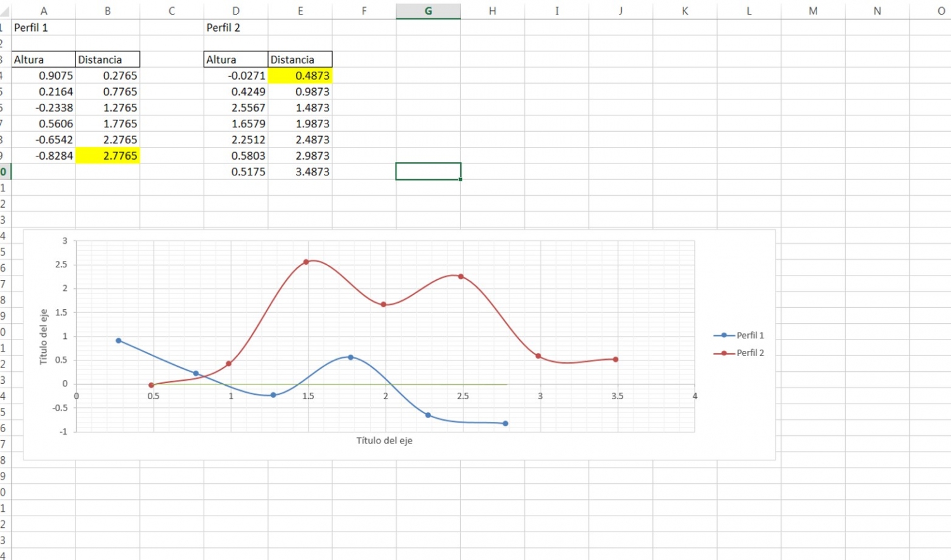Click cell containing -0.0271
Viewport: 951px width, 560px height.
(x=236, y=75)
